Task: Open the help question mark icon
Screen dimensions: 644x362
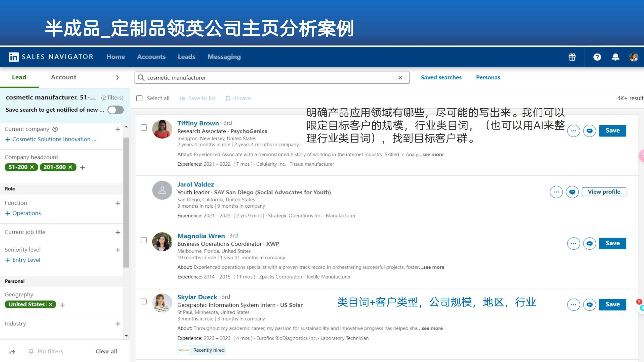Action: point(597,57)
